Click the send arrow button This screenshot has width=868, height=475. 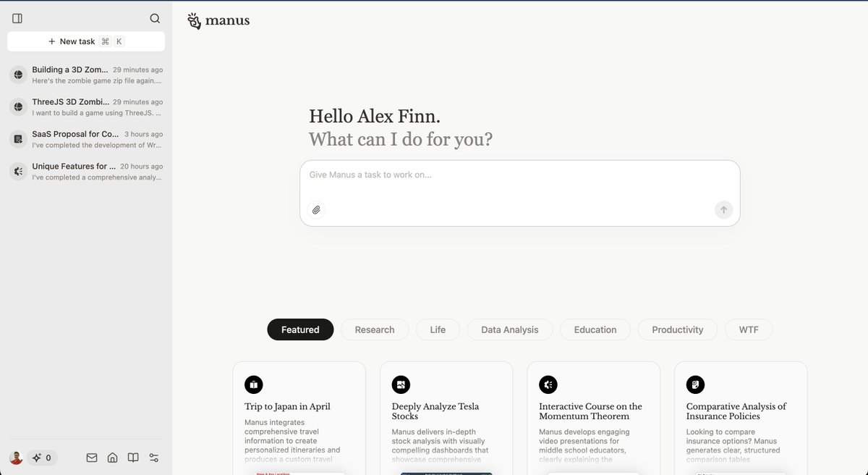coord(723,210)
